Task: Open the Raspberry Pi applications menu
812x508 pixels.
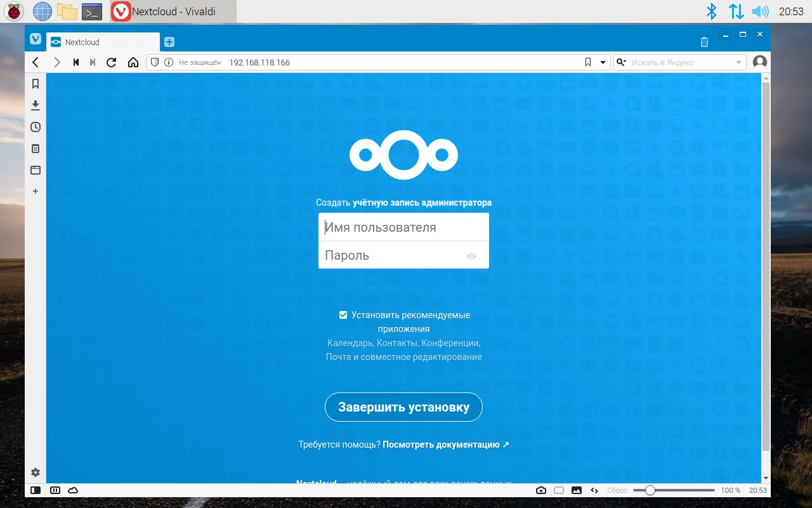Action: point(14,11)
